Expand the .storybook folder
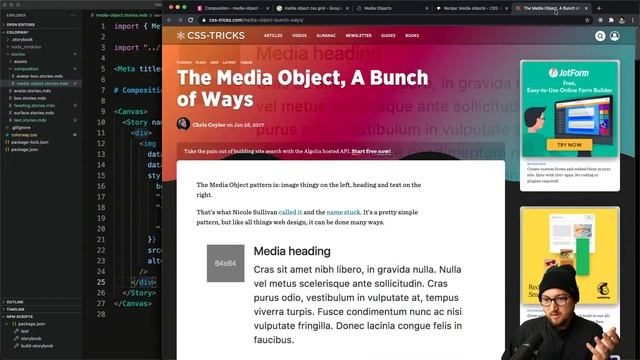The width and height of the screenshot is (640, 360). click(41, 39)
